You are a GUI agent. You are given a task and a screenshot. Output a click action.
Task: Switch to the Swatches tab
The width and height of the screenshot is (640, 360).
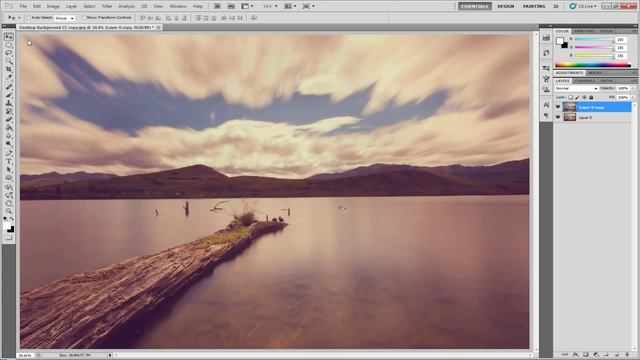pyautogui.click(x=584, y=31)
